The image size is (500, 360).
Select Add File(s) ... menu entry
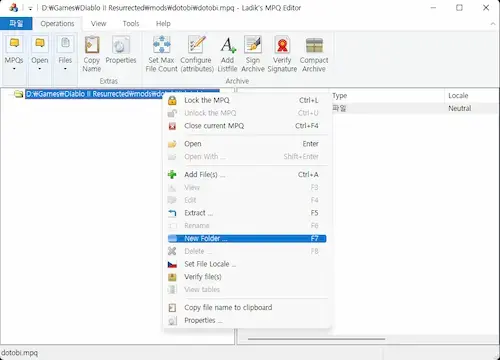tap(247, 175)
